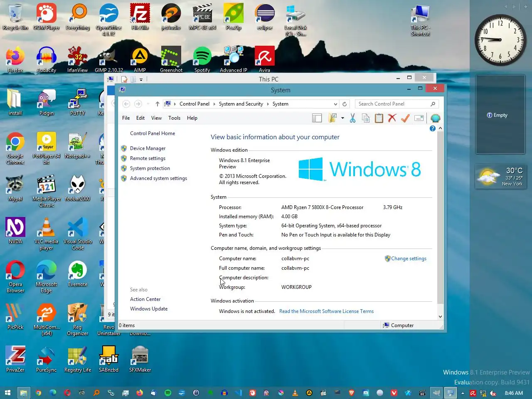Go up one level with up arrow
The image size is (532, 399).
157,104
